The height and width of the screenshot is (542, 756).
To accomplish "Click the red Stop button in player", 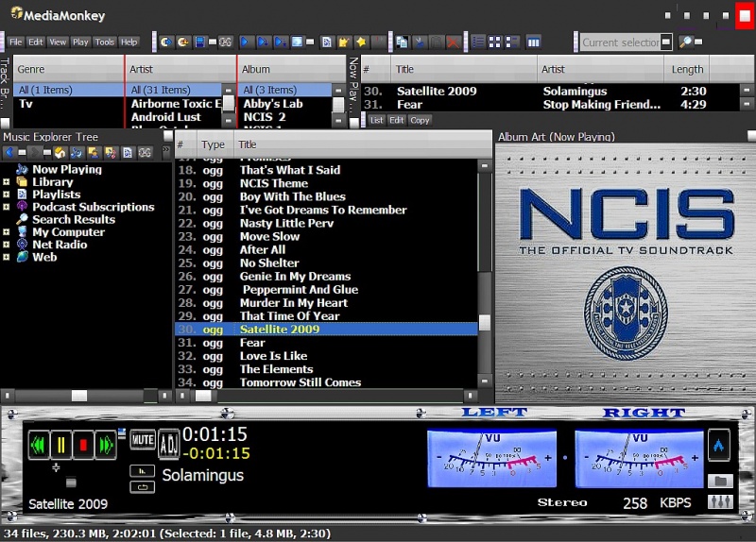I will (x=83, y=443).
